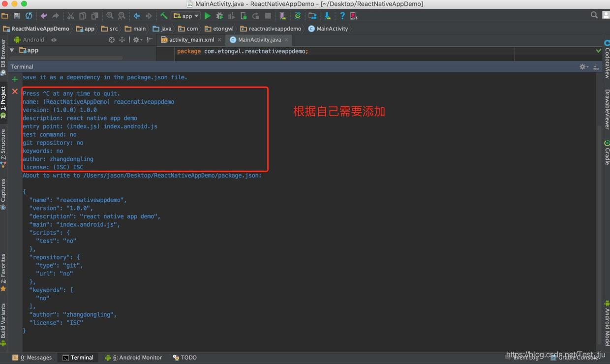The height and width of the screenshot is (364, 610).
Task: Collapse the app module tree node
Action: point(12,50)
